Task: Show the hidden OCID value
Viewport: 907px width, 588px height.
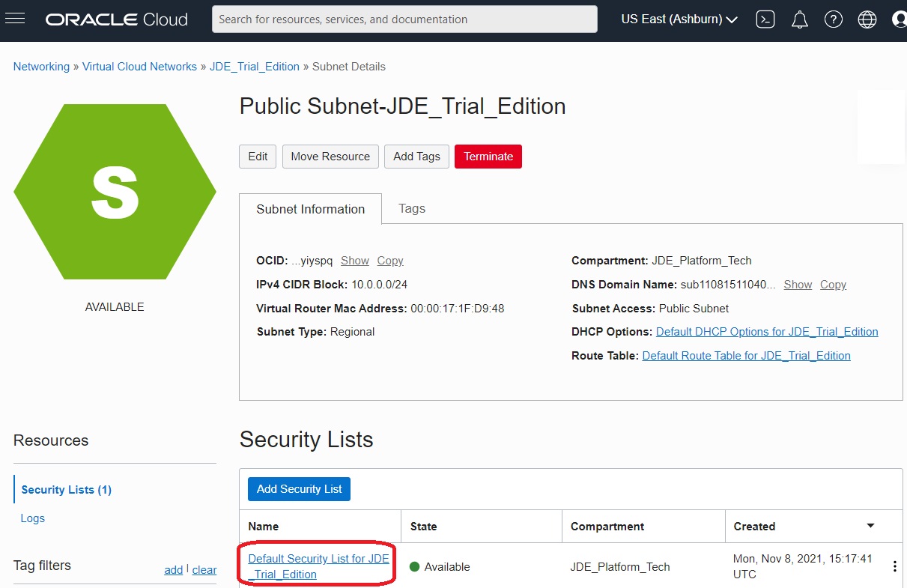Action: [354, 261]
